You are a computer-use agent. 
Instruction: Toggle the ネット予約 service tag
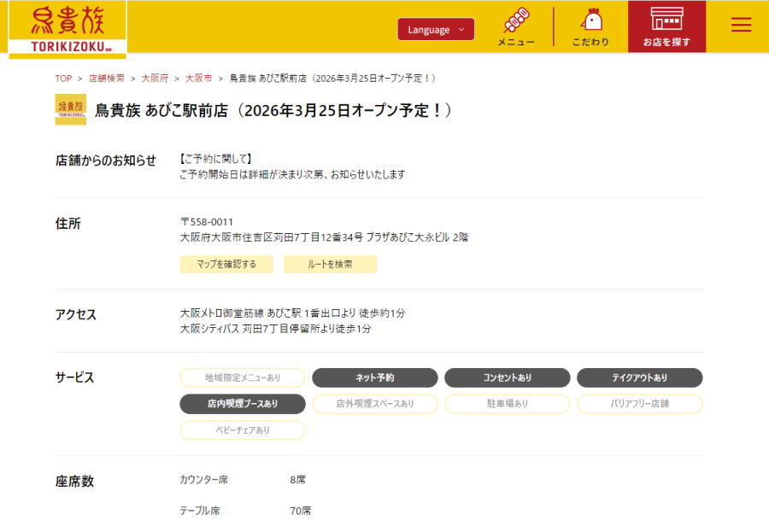click(374, 377)
